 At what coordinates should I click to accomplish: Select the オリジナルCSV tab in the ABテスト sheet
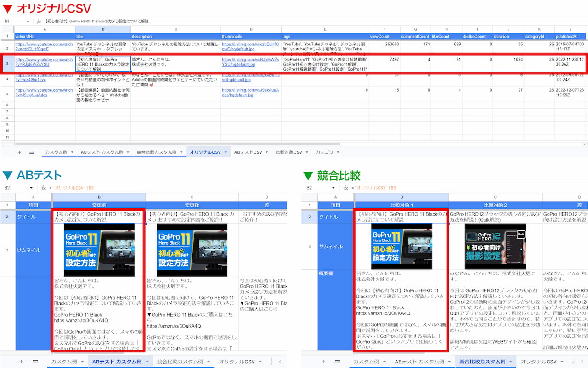click(x=237, y=362)
